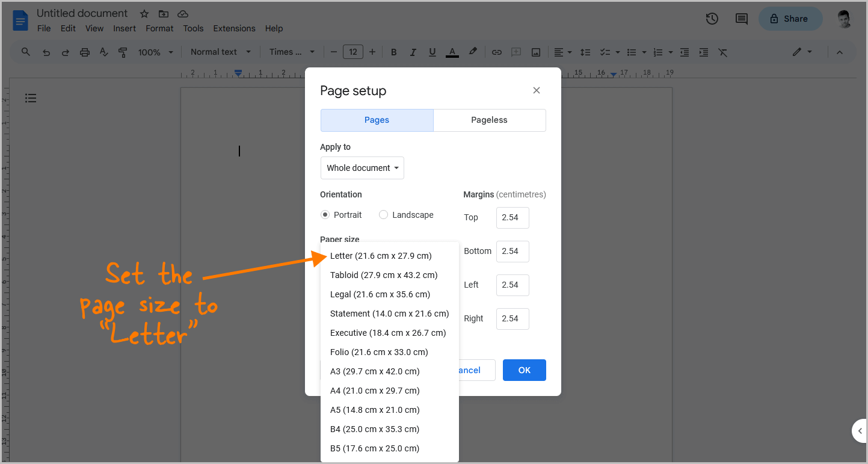Screen dimensions: 868x464
Task: Switch orientation to Landscape
Action: (384, 214)
